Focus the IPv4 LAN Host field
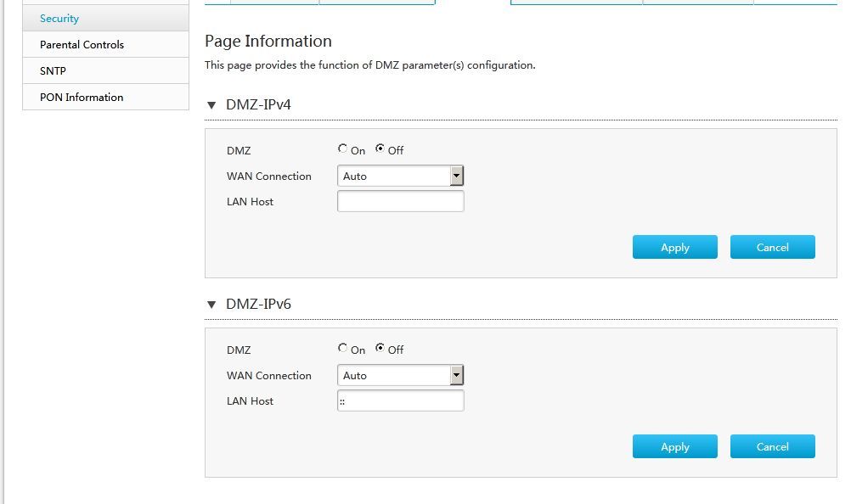The image size is (851, 504). click(x=401, y=201)
